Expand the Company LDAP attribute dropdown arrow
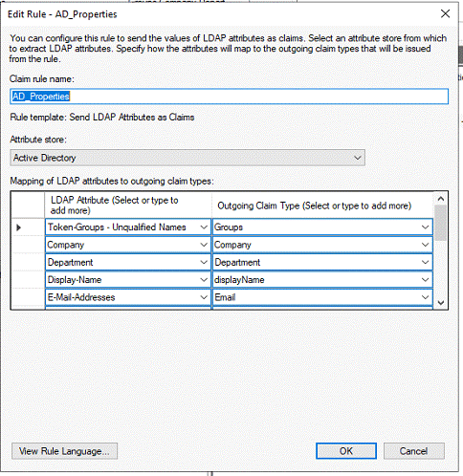The image size is (463, 476). tap(204, 245)
